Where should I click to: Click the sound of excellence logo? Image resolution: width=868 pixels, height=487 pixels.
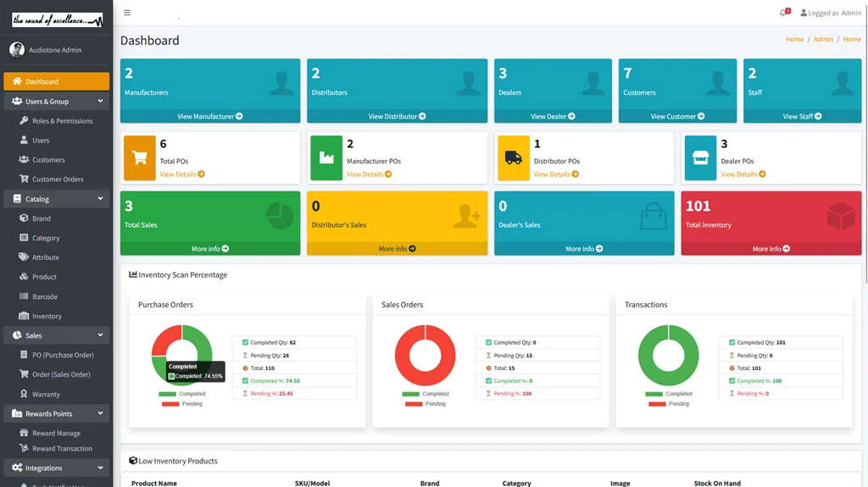point(57,20)
